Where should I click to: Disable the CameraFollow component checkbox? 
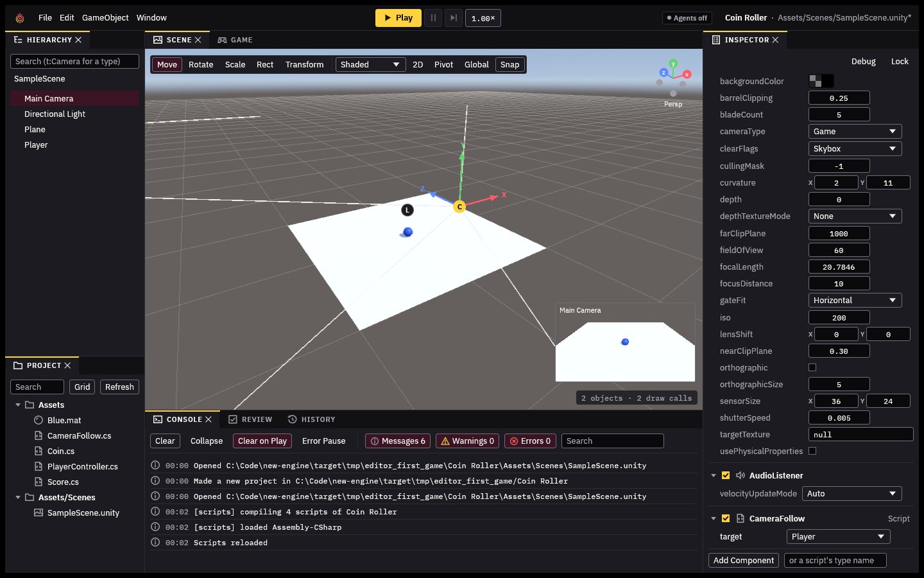click(726, 519)
